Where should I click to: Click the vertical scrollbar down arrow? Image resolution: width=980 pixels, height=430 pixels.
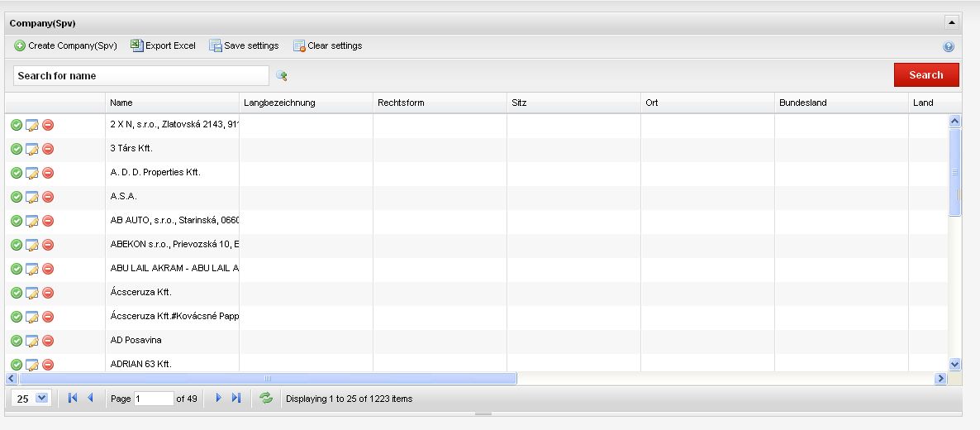955,364
